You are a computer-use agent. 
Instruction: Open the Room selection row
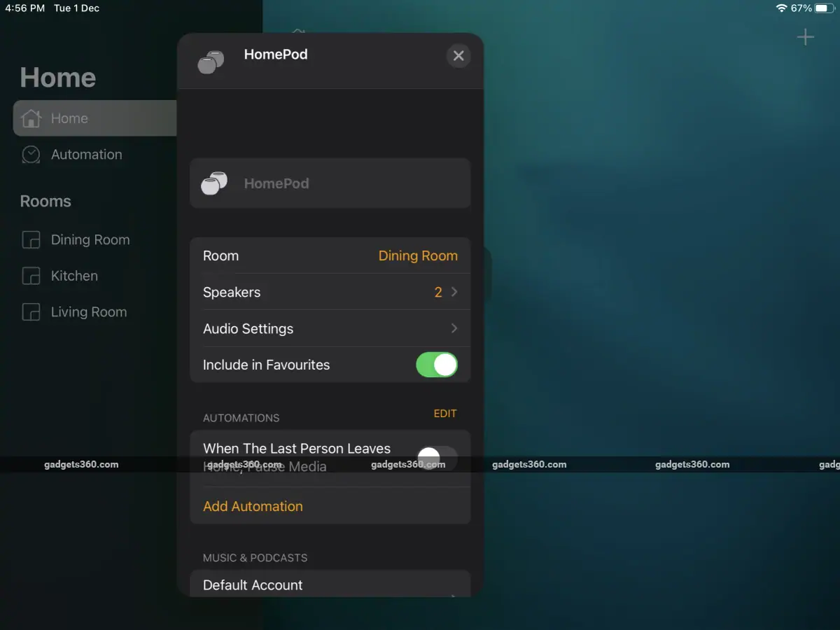(x=330, y=255)
